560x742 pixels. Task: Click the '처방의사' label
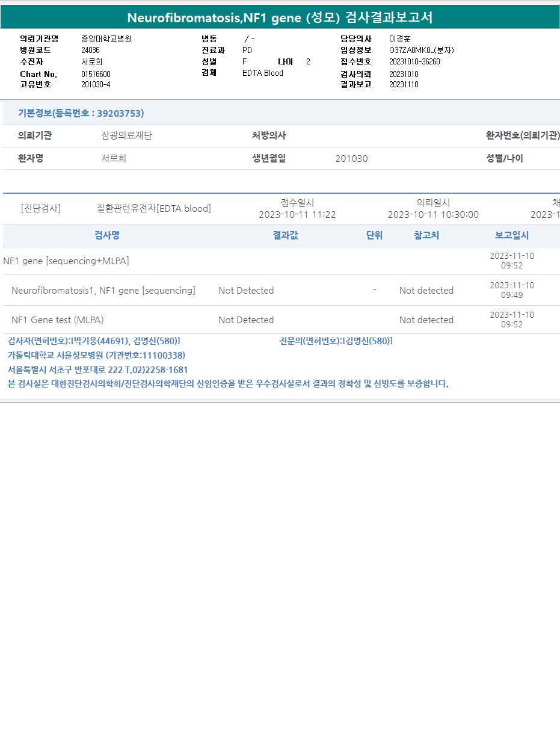point(269,136)
